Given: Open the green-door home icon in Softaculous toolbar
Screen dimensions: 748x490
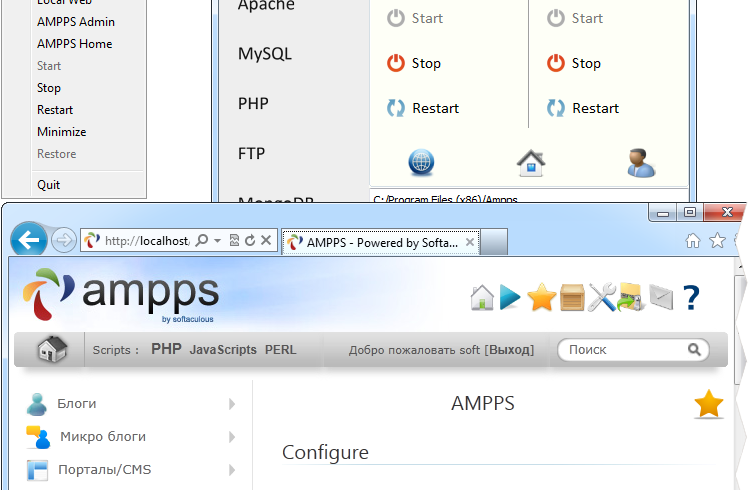Looking at the screenshot, I should click(482, 297).
